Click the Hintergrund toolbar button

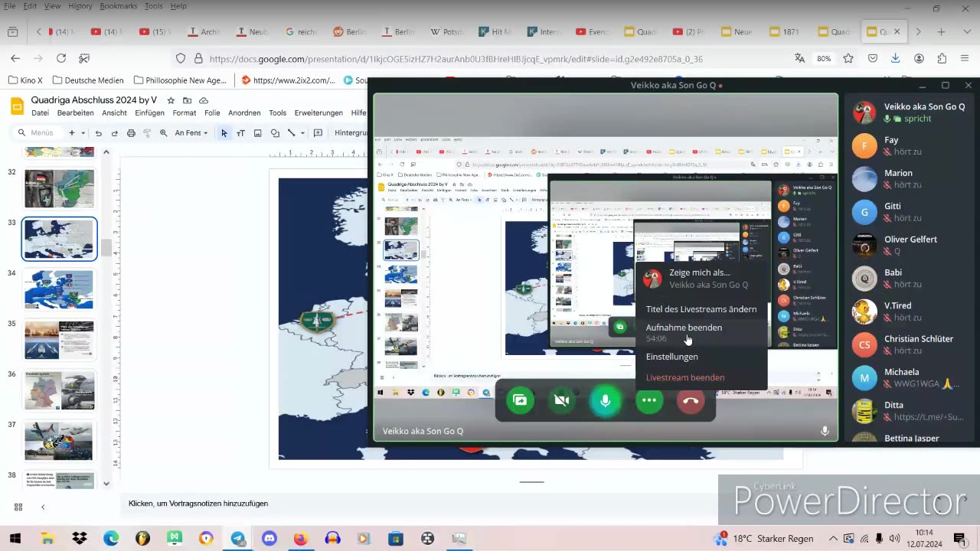point(351,133)
